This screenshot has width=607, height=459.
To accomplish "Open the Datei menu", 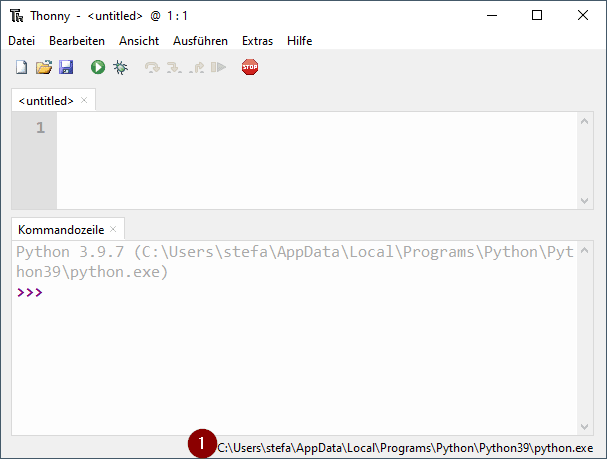I will [x=21, y=41].
